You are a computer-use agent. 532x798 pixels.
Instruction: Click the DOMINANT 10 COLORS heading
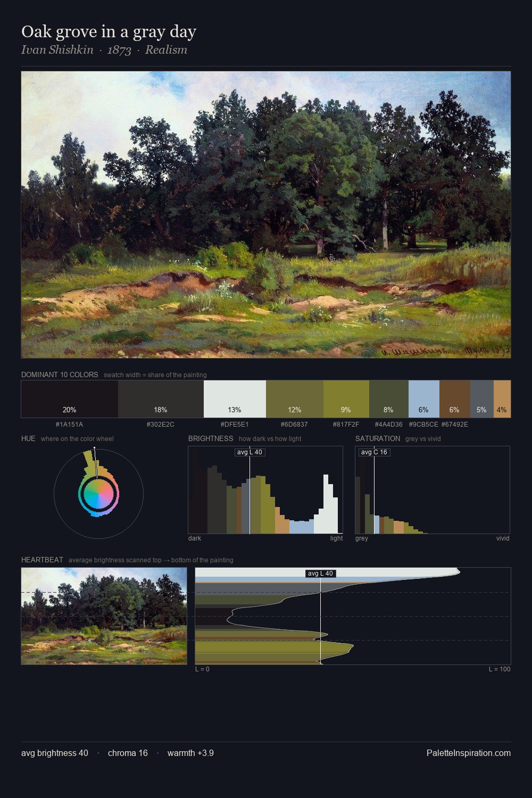click(x=60, y=375)
